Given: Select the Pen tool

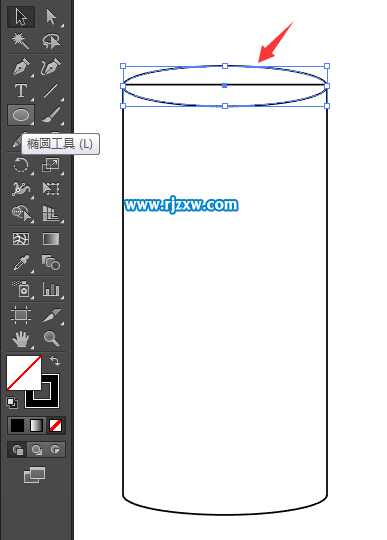Looking at the screenshot, I should [x=21, y=67].
